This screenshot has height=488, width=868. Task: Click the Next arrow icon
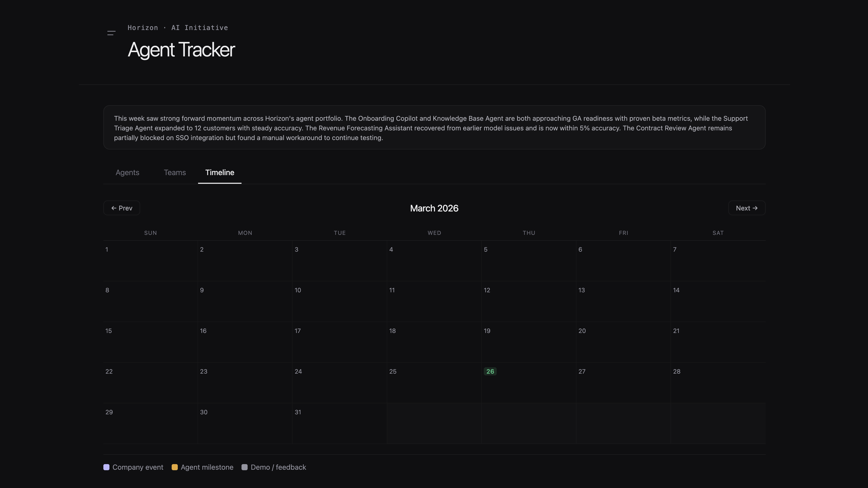[756, 208]
